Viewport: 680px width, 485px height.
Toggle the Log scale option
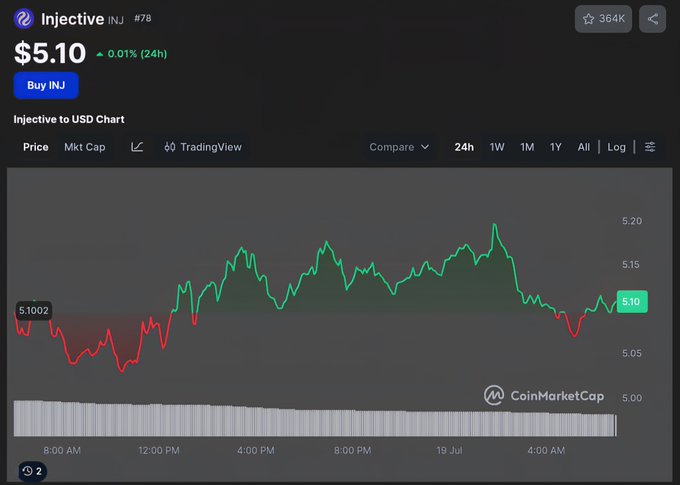(616, 147)
